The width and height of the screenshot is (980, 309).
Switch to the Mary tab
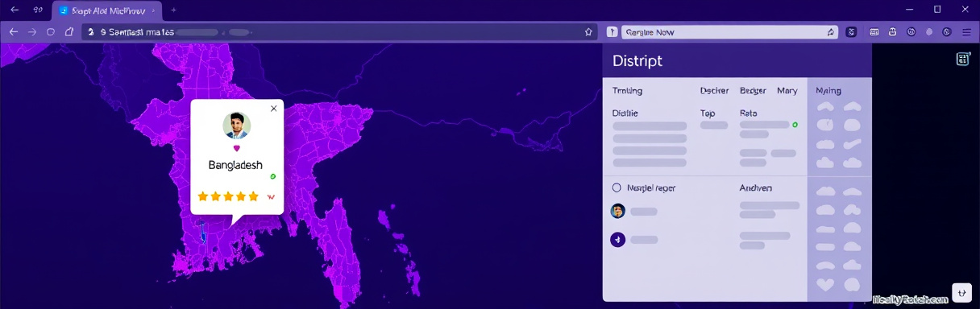click(787, 91)
